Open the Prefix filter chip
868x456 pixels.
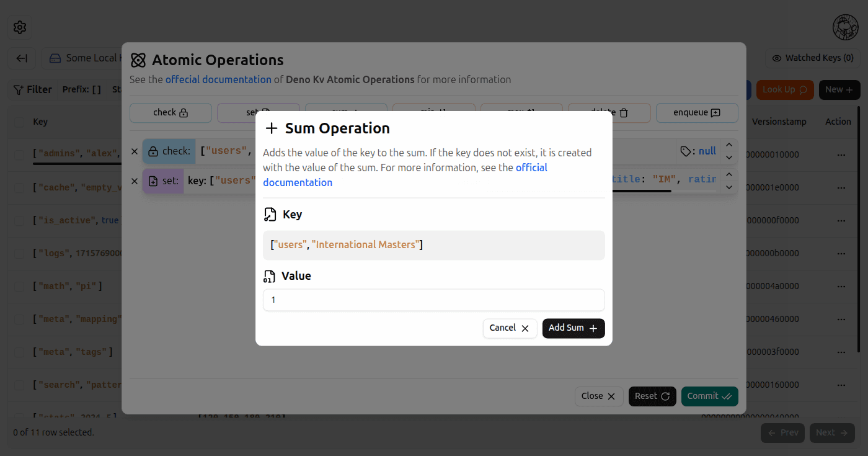click(x=82, y=90)
